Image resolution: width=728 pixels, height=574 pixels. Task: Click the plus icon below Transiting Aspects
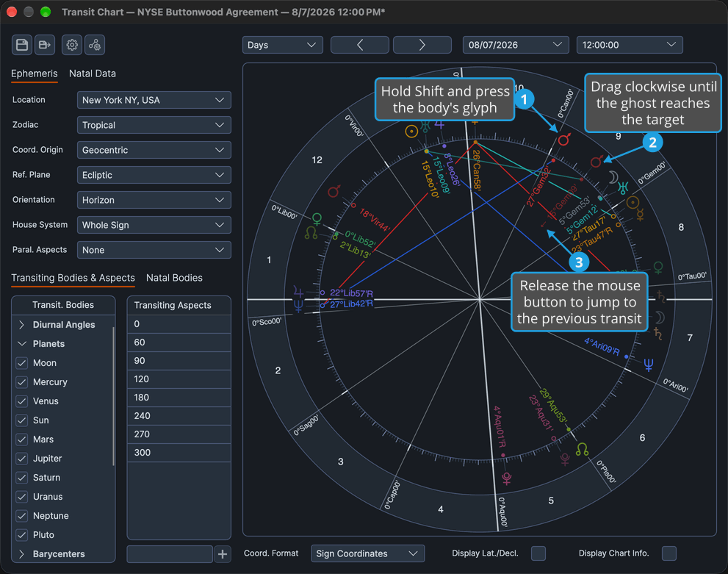(223, 554)
